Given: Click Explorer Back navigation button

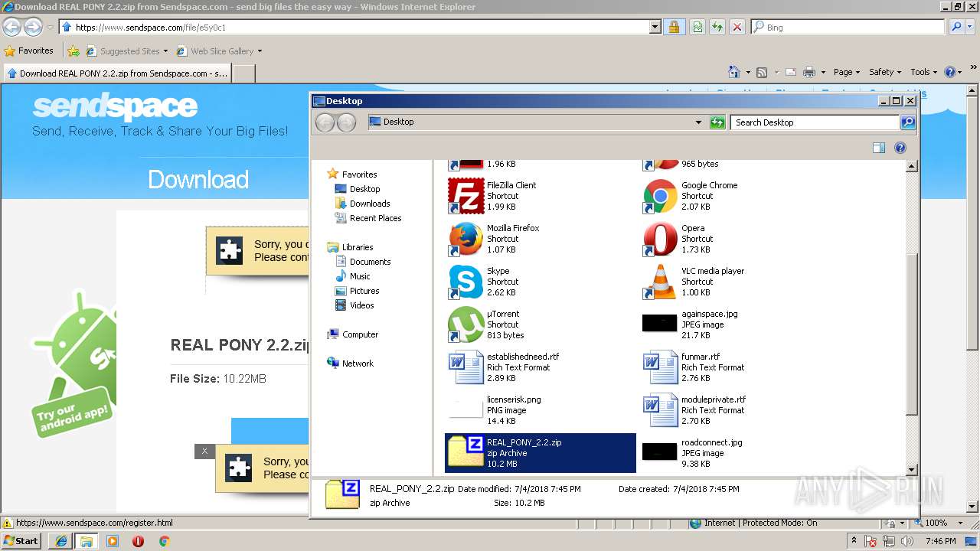Looking at the screenshot, I should tap(325, 122).
